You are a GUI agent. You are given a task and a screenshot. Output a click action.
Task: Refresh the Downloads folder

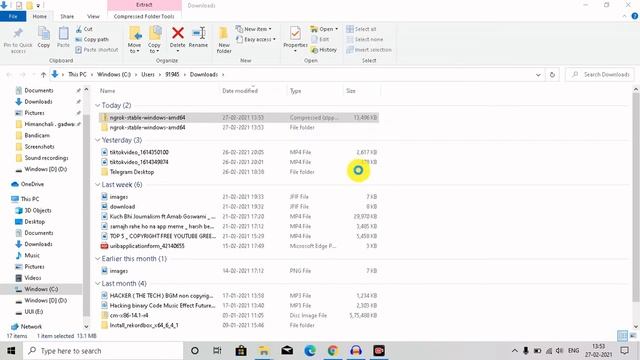pos(552,75)
